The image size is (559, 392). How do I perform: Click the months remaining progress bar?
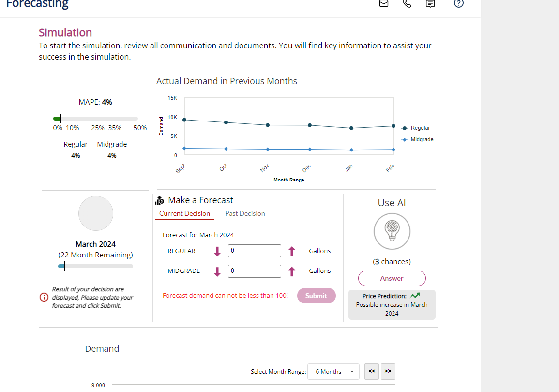95,266
